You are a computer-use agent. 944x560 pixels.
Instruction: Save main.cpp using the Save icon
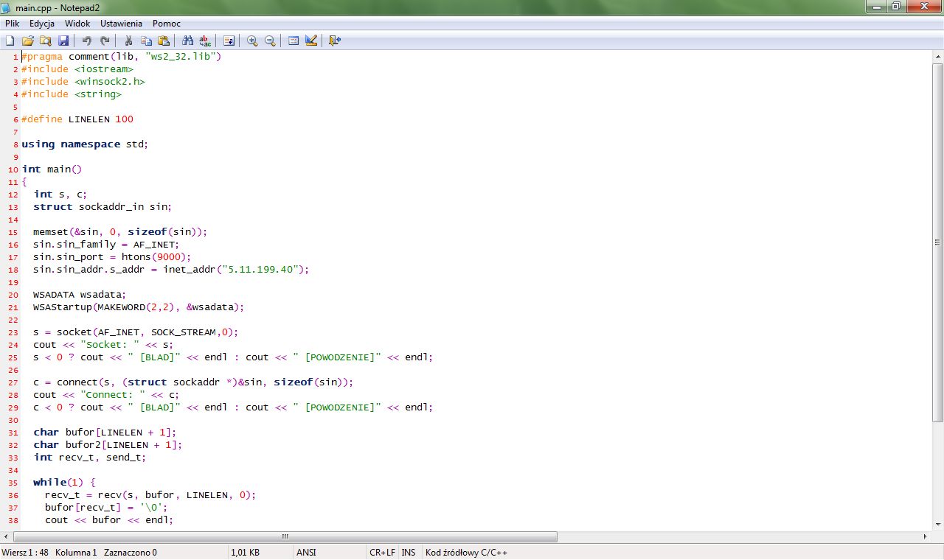click(63, 41)
